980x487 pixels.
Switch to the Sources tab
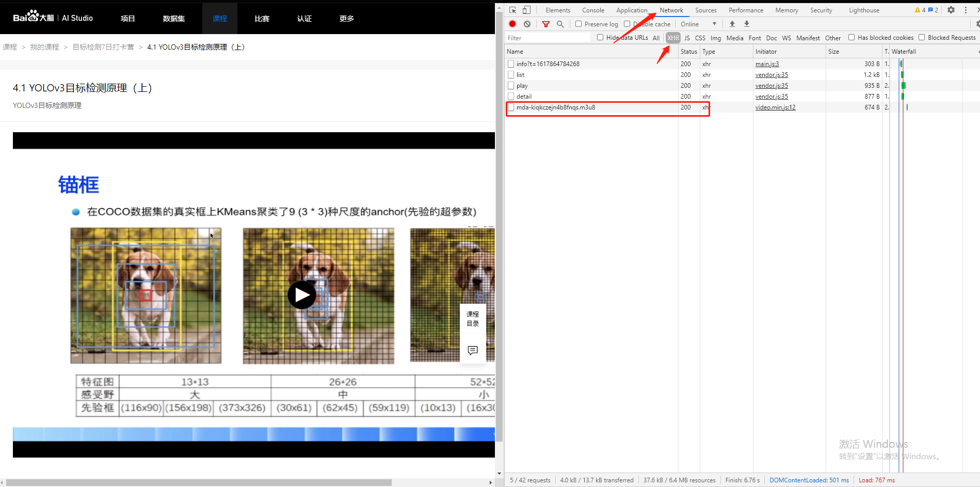click(705, 10)
